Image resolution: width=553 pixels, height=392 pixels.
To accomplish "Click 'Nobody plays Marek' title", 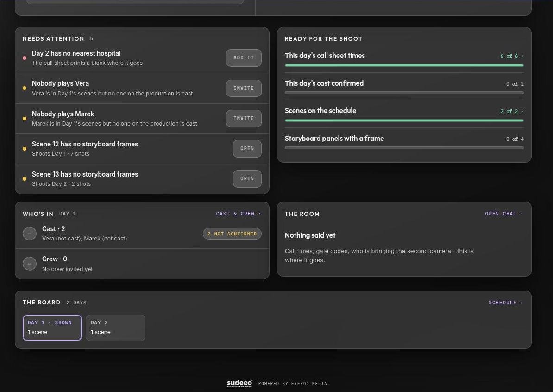I will [63, 114].
